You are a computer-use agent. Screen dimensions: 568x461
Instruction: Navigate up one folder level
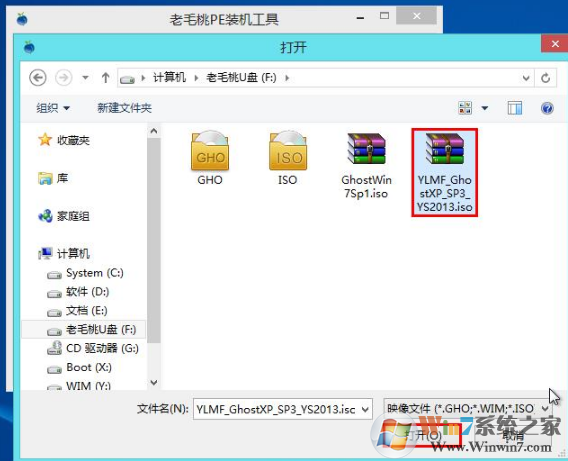(105, 77)
